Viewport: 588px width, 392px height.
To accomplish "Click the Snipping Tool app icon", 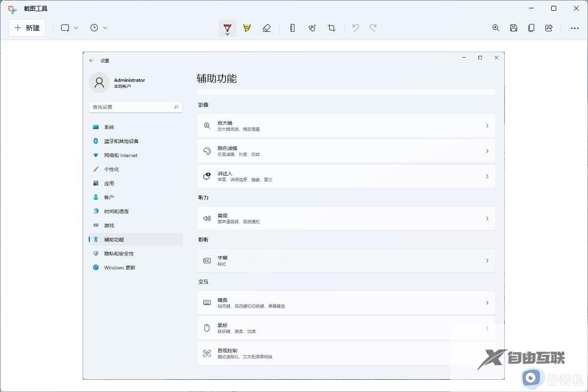I will [11, 8].
